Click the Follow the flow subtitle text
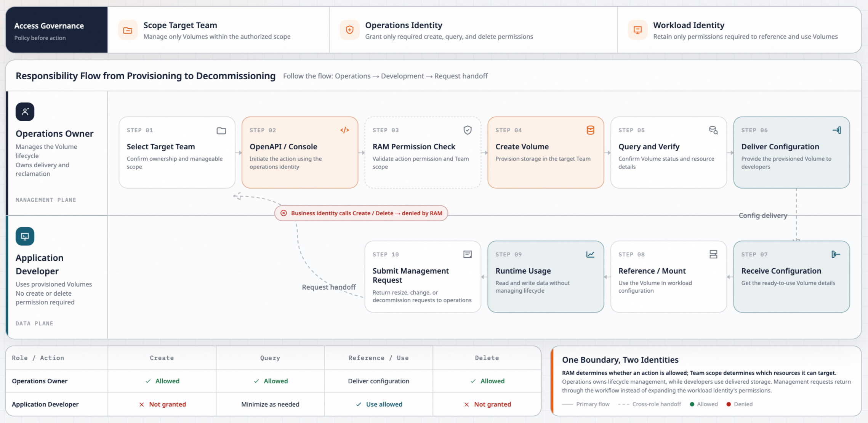868x423 pixels. pos(385,76)
